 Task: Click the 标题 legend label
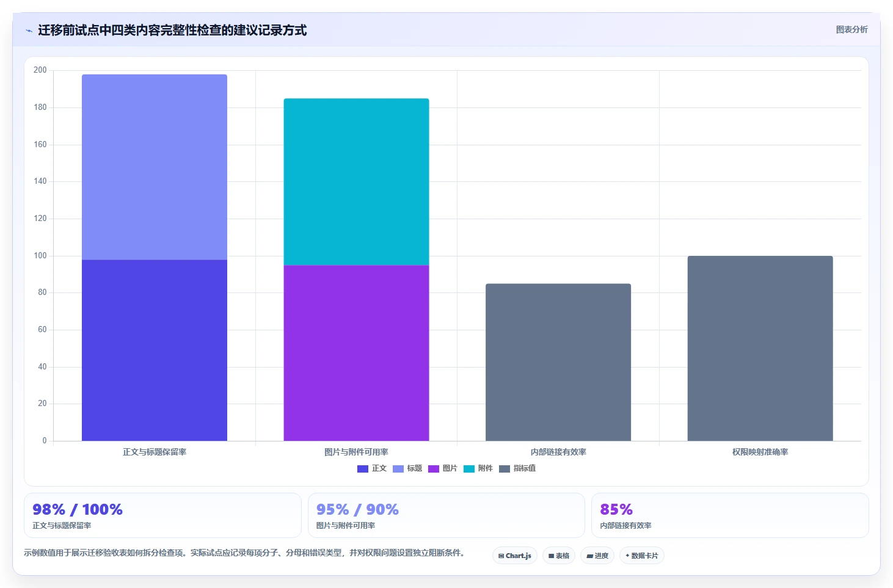point(415,468)
